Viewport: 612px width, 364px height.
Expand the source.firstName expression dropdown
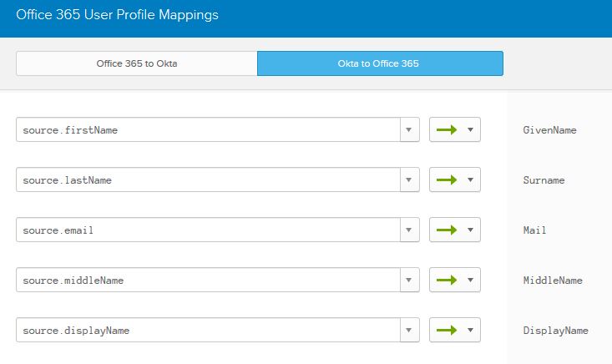[409, 130]
